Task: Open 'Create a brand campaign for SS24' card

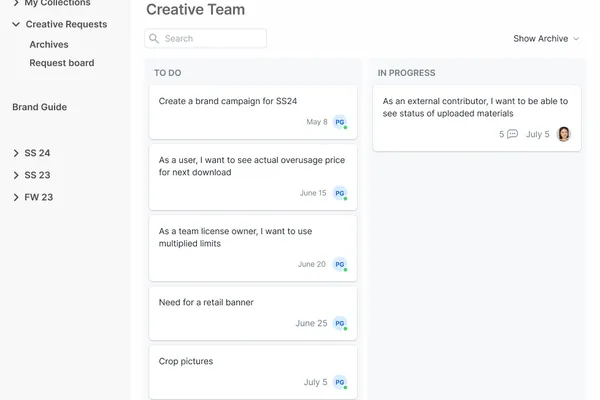Action: pos(253,113)
